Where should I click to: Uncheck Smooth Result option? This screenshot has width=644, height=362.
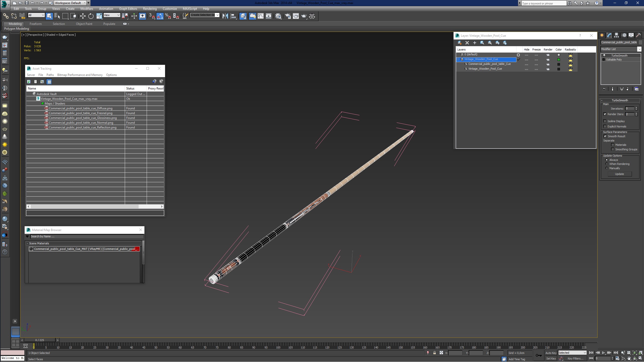(605, 136)
